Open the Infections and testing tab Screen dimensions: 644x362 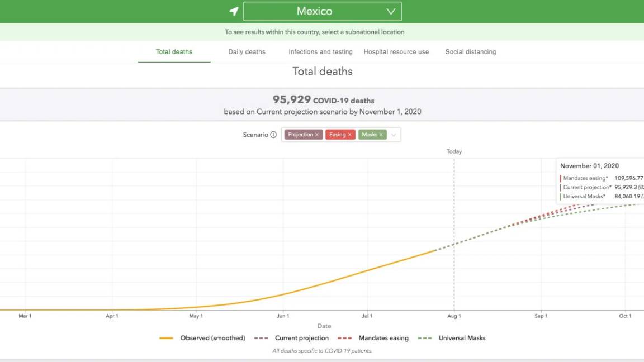pyautogui.click(x=320, y=52)
